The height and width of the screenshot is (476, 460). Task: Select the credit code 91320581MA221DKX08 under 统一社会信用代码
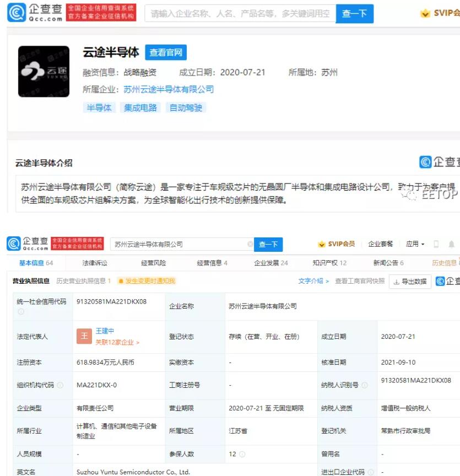click(x=111, y=301)
